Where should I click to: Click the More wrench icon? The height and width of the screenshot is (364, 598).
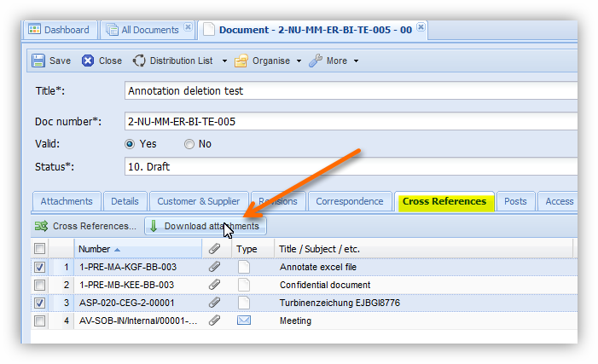(x=316, y=61)
